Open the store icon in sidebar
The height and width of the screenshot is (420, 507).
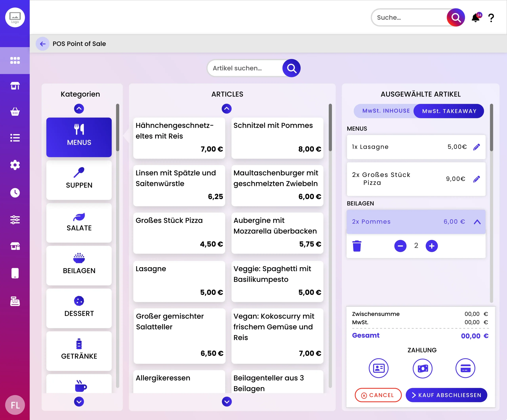point(15,86)
